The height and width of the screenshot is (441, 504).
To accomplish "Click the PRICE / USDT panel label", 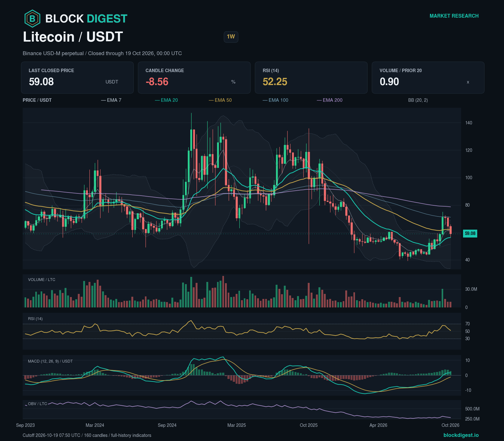I will click(x=37, y=100).
